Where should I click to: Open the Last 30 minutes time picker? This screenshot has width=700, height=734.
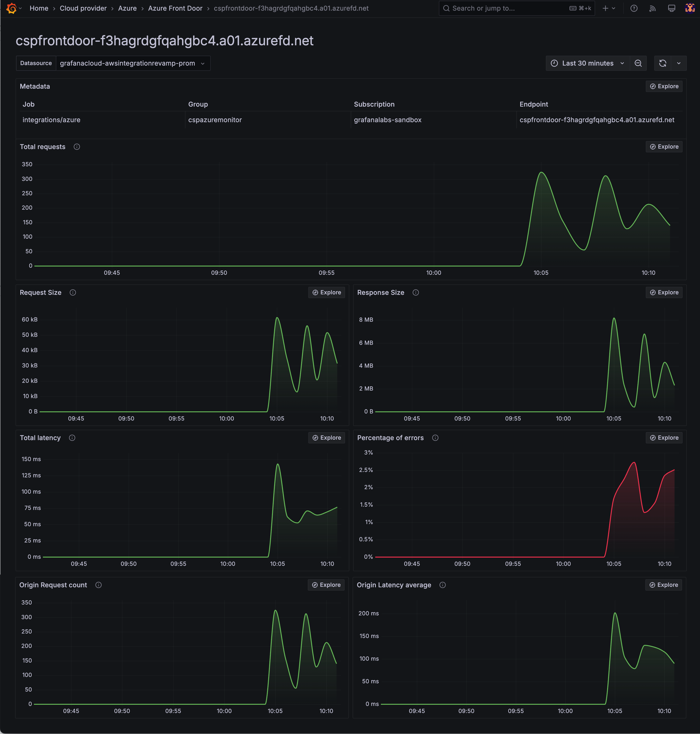click(587, 63)
